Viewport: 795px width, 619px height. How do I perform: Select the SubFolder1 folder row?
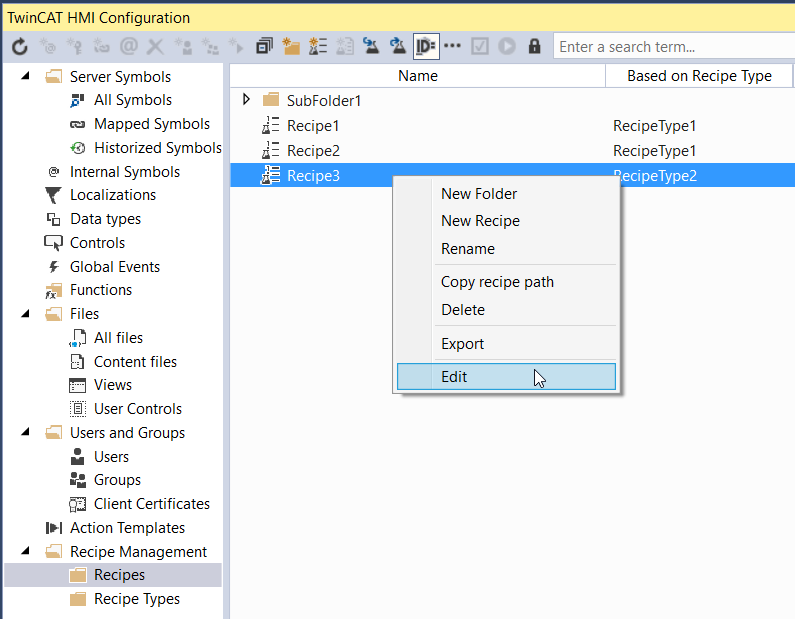click(513, 100)
